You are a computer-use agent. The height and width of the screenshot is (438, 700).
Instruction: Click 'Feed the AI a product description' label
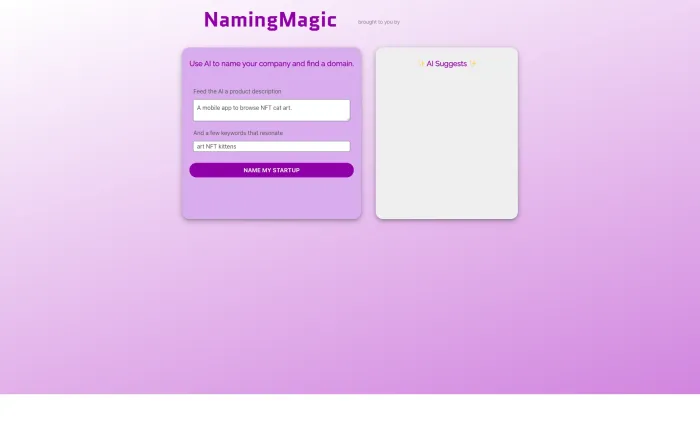237,92
